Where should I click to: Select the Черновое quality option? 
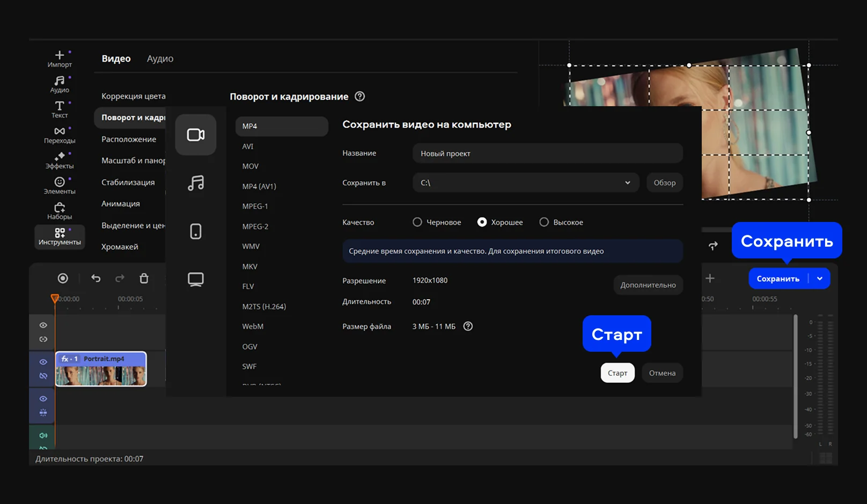tap(417, 222)
